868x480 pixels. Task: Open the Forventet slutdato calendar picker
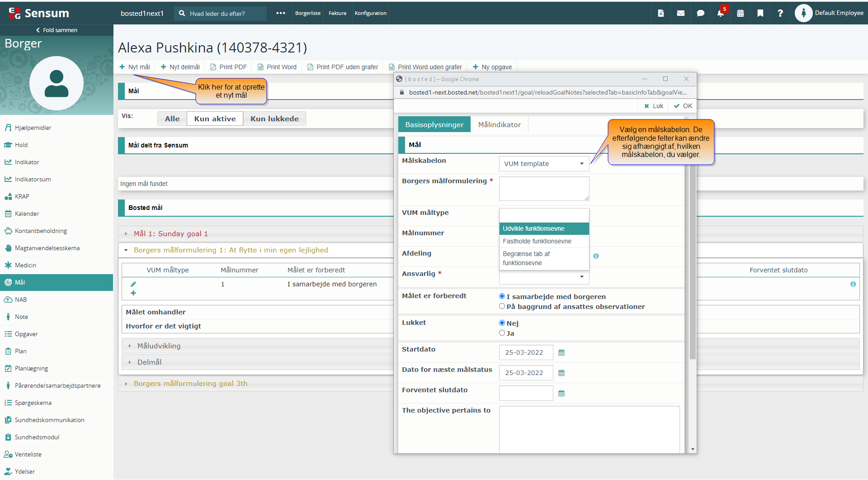point(561,393)
